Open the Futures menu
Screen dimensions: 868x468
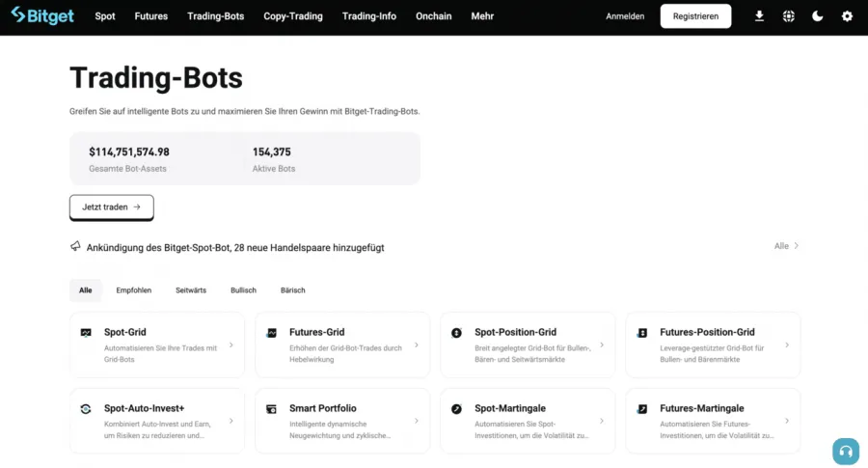tap(151, 16)
